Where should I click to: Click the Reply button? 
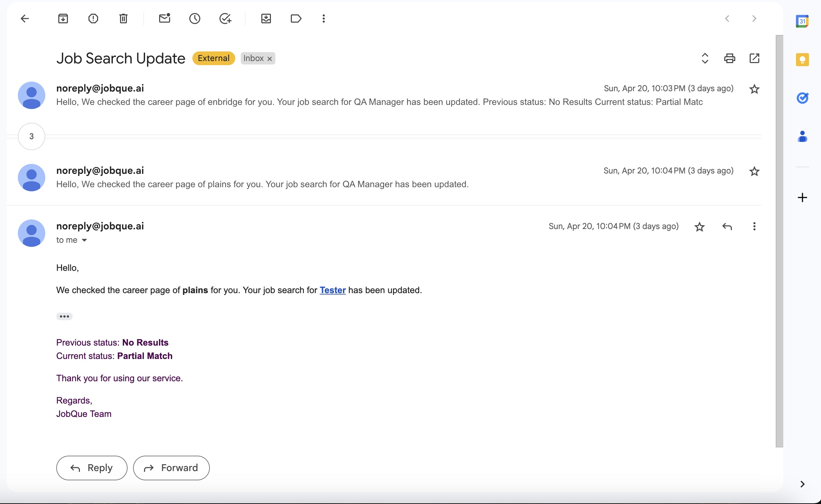[92, 468]
